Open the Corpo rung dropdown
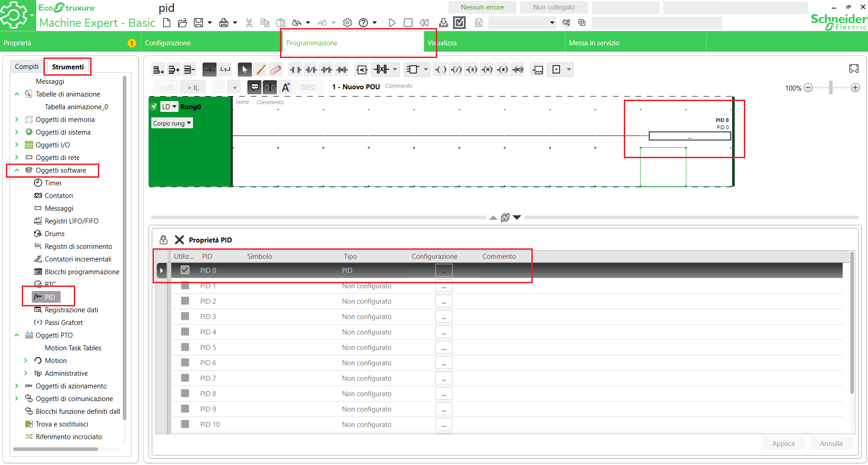 (x=172, y=123)
